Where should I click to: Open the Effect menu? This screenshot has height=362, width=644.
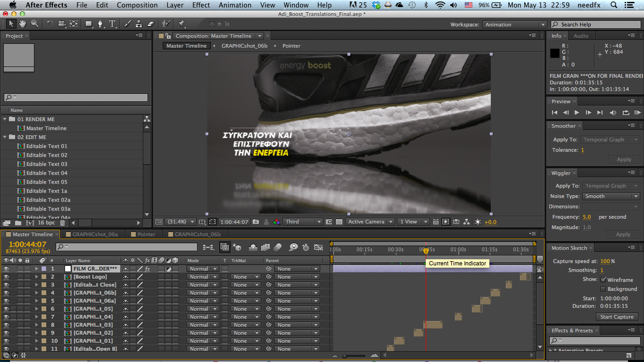(x=201, y=5)
